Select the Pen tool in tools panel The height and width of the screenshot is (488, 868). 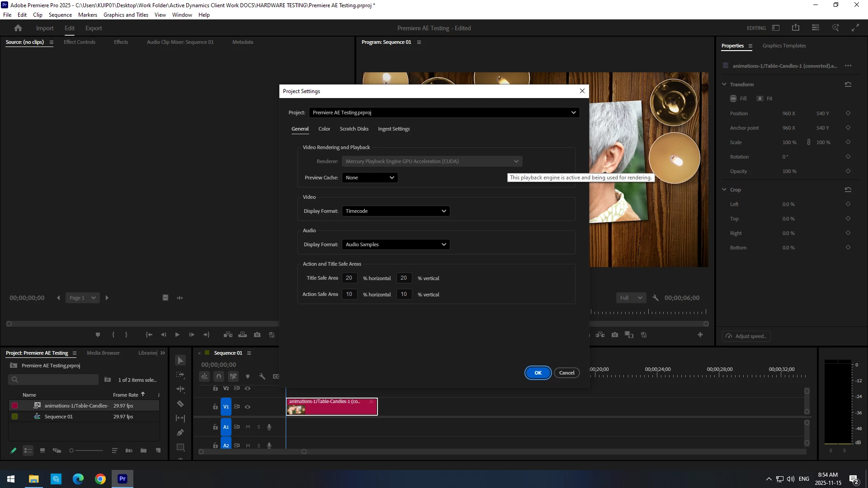coord(180,432)
